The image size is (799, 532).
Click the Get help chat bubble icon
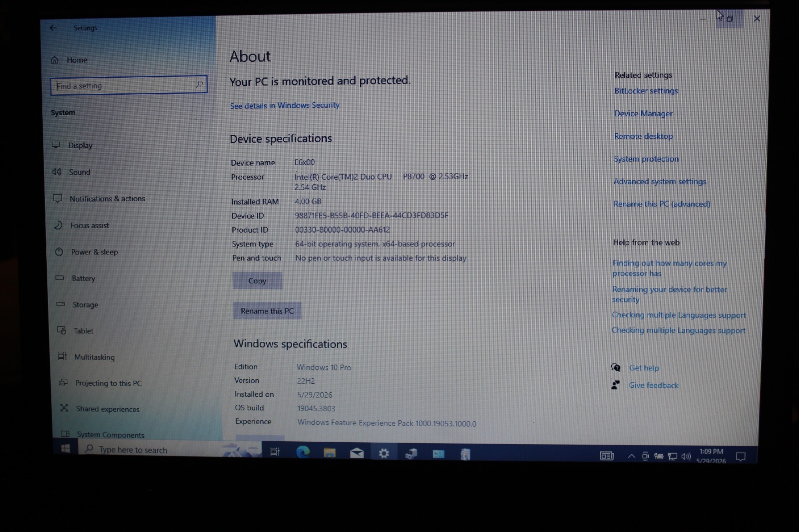(x=616, y=367)
